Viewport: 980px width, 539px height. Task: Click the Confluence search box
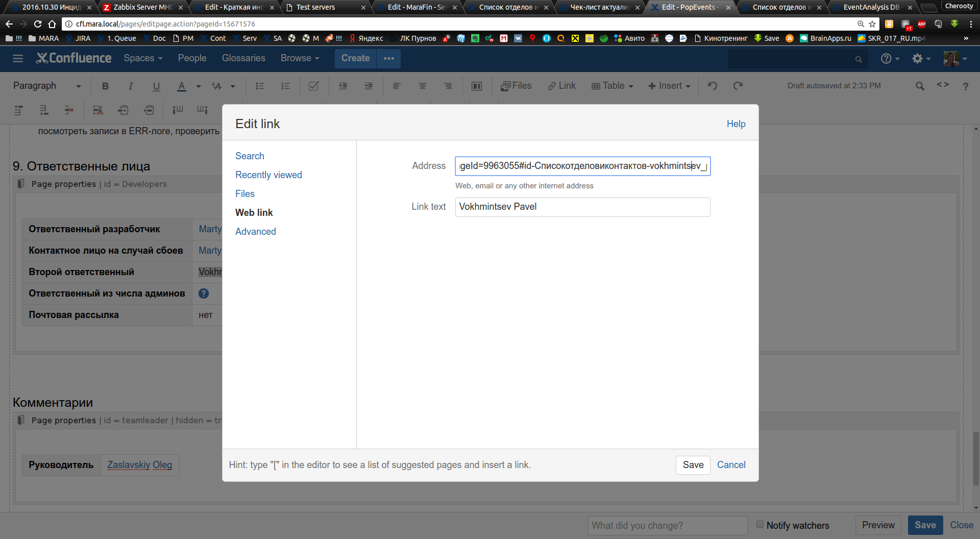[x=798, y=59]
